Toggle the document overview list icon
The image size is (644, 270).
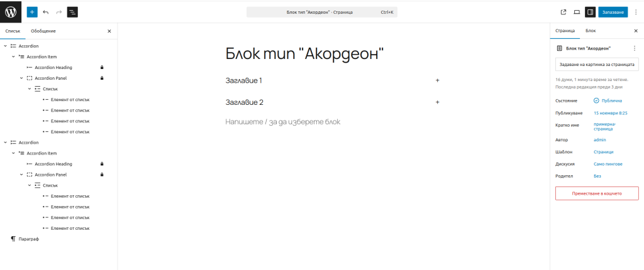pyautogui.click(x=72, y=12)
